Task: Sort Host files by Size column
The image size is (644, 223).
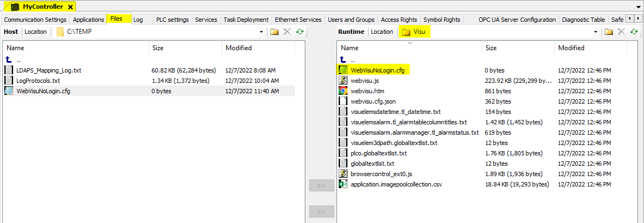Action: coord(185,47)
